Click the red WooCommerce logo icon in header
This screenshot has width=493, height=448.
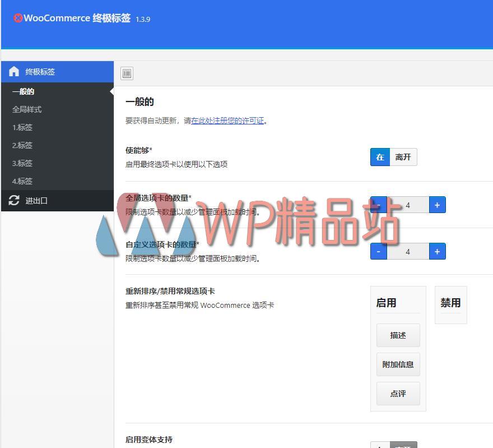(18, 17)
